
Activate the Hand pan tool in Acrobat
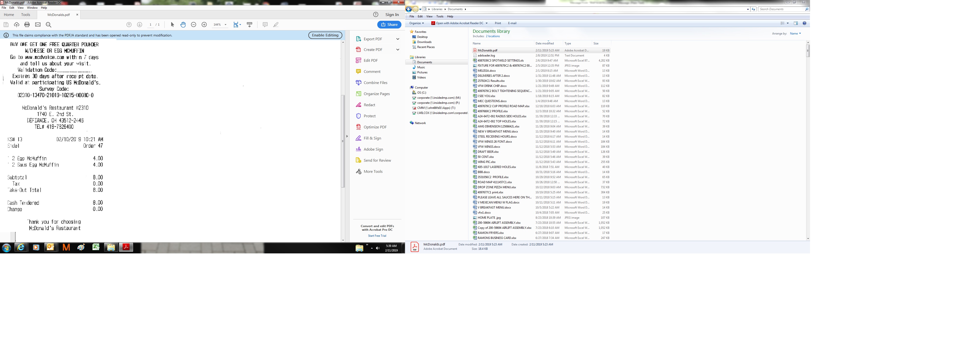[x=183, y=25]
